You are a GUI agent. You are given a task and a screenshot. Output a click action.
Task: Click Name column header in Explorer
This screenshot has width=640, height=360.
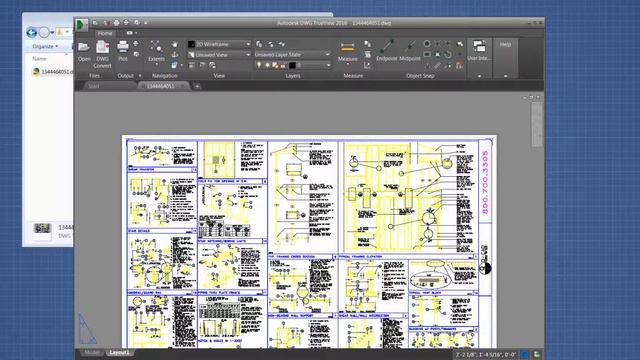click(x=39, y=59)
